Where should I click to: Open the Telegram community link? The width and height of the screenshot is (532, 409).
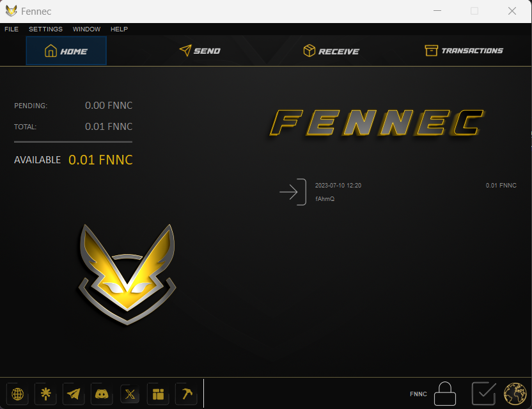[x=74, y=394]
